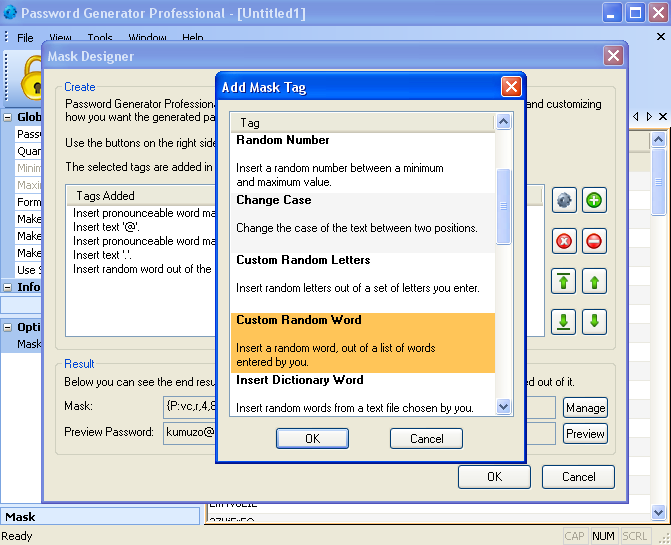671x545 pixels.
Task: Click the scroll left tab arrow
Action: coord(635,116)
